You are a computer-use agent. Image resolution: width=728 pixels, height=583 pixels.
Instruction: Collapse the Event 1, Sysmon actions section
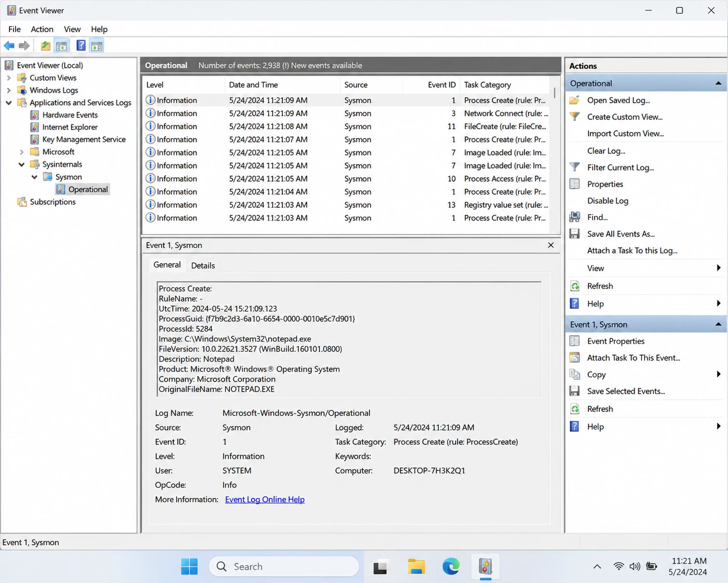point(718,324)
